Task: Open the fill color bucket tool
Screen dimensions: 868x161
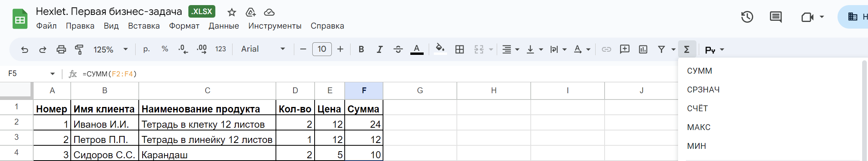Action: pos(440,49)
